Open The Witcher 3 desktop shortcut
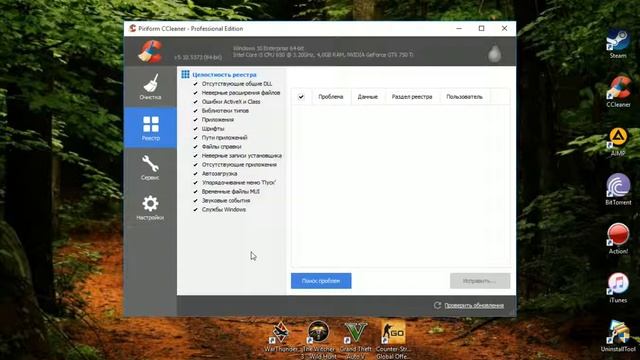 tap(318, 339)
